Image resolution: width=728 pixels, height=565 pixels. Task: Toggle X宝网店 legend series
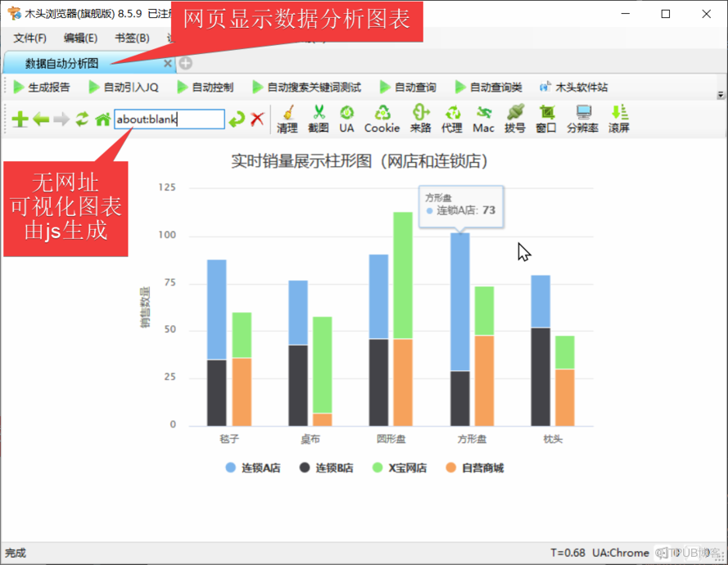coord(400,468)
